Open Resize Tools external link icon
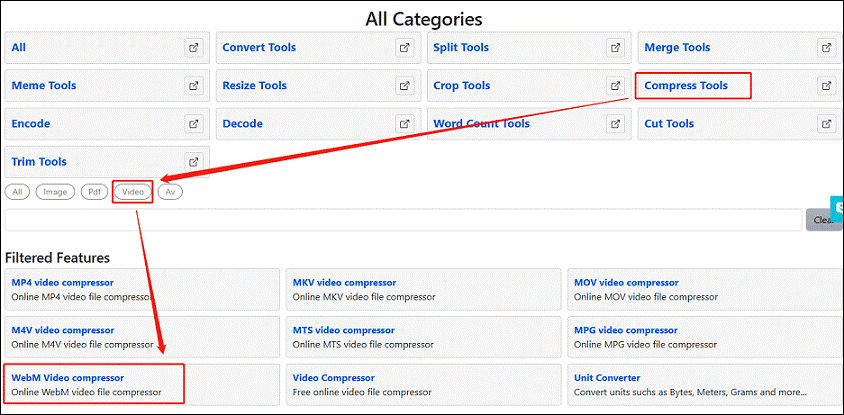This screenshot has height=415, width=844. coord(404,86)
